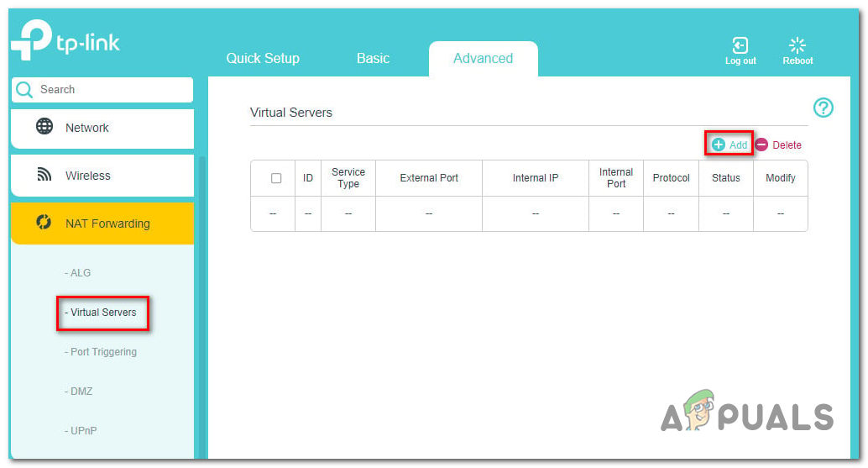This screenshot has width=868, height=468.
Task: Open the Port Triggering submenu item
Action: tap(100, 352)
